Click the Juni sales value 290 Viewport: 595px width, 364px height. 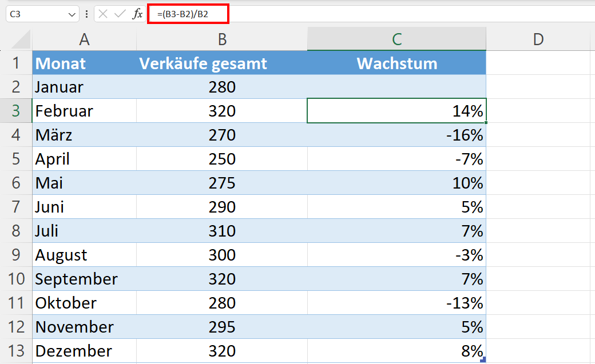222,207
